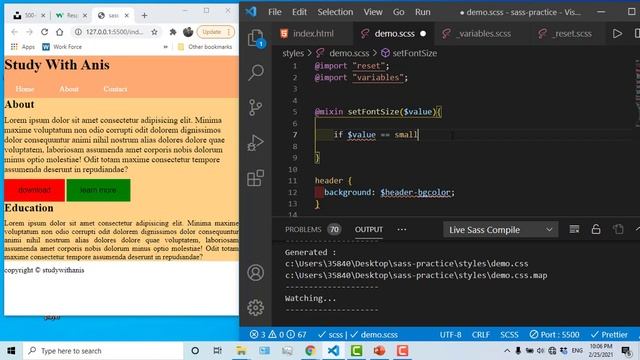Select the demo.scss editor tab
Screen dimensions: 640x360
pyautogui.click(x=393, y=33)
